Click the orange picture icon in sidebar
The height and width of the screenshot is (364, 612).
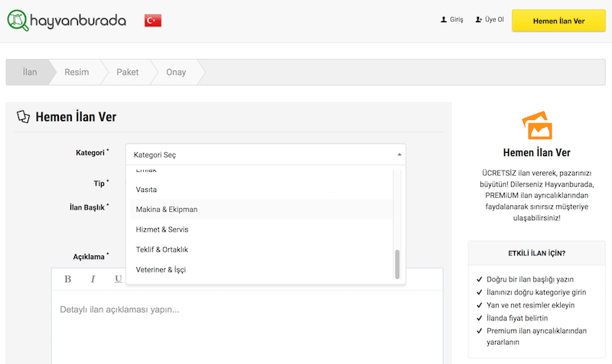click(536, 125)
